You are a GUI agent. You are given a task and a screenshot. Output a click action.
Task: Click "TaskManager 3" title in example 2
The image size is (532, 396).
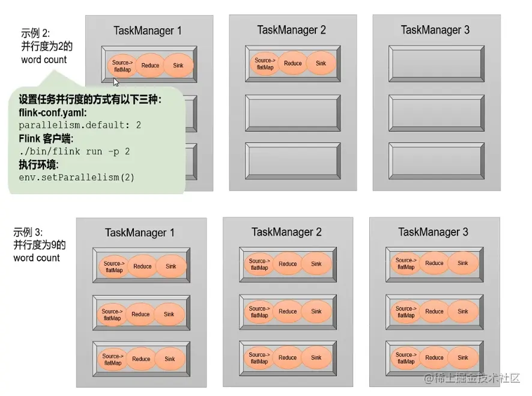pos(435,30)
